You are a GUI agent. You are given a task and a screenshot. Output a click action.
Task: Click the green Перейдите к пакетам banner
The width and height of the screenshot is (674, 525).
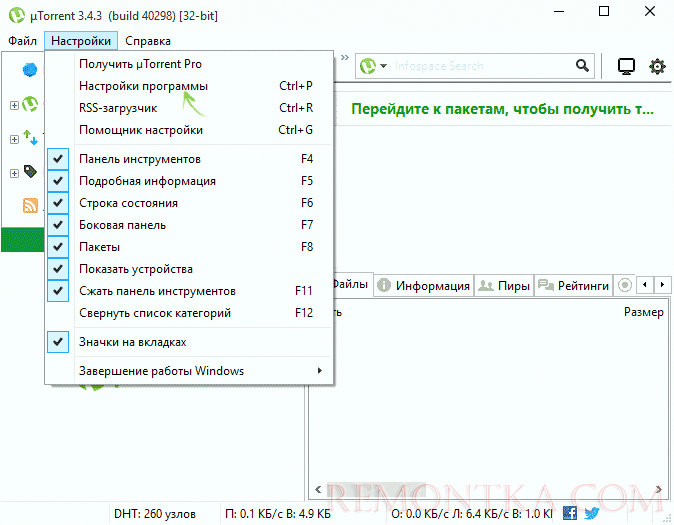(502, 109)
